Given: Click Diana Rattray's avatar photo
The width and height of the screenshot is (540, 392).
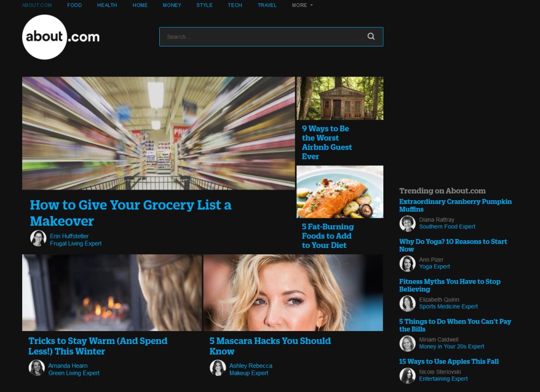Looking at the screenshot, I should tap(408, 223).
